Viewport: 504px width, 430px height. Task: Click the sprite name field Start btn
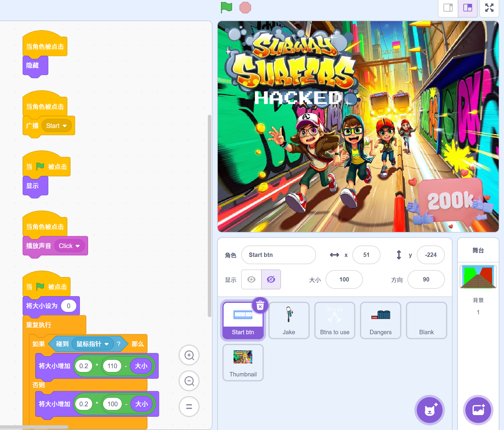pyautogui.click(x=278, y=255)
